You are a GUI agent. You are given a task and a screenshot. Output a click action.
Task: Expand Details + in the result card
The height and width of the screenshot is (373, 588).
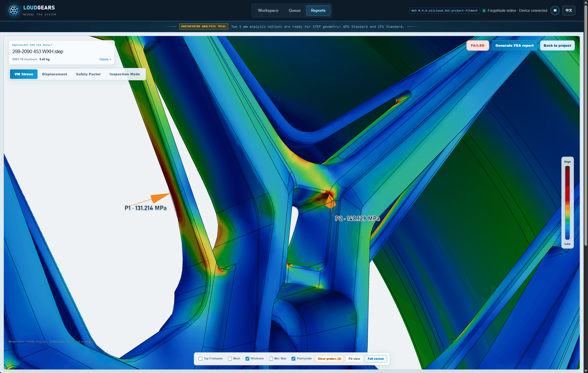105,59
